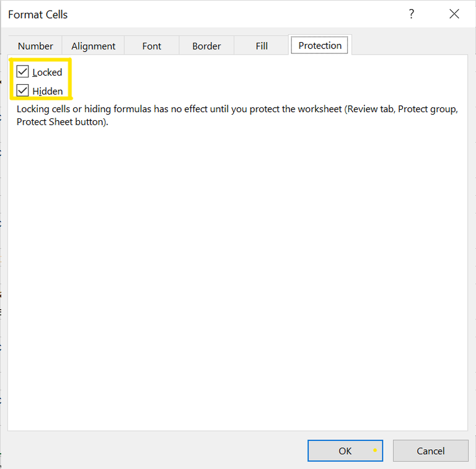Toggle the Locked checkbox
476x469 pixels.
point(23,72)
